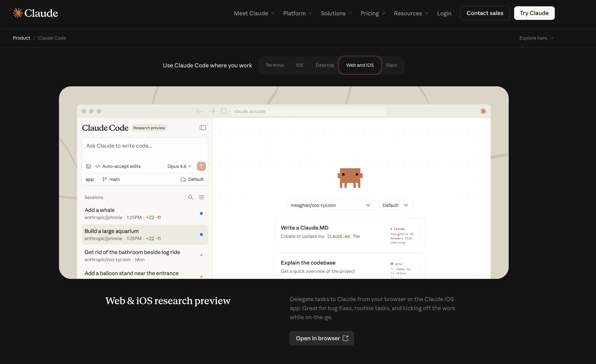Click the browser forward arrow
Screen dimensions: 596x364
(x=212, y=111)
